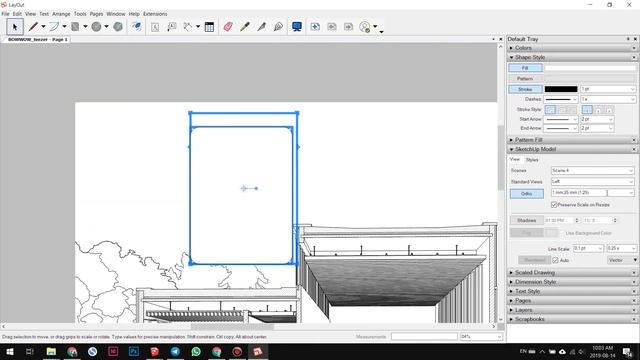640x360 pixels.
Task: Click the black Stroke color swatch
Action: click(x=561, y=89)
